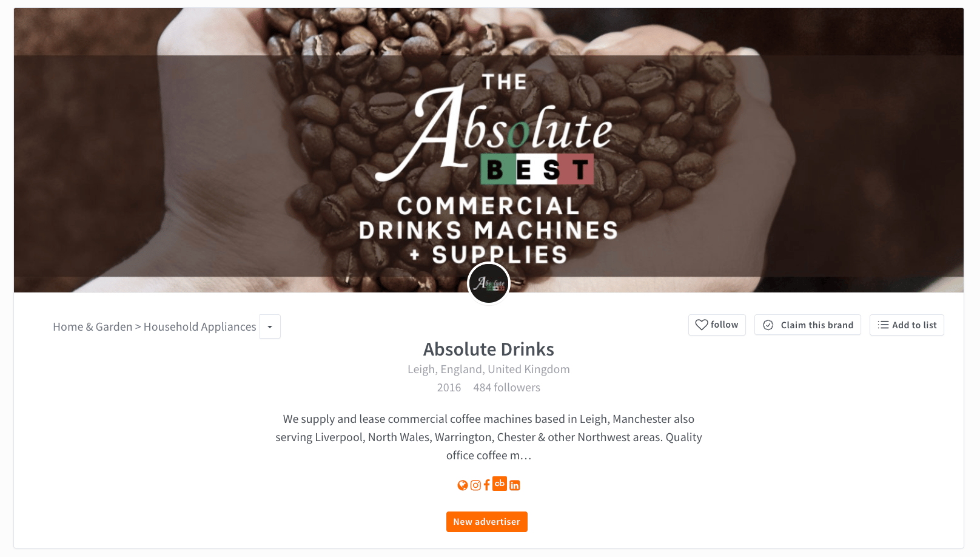The image size is (980, 557).
Task: Click the checkmark icon on Claim this brand
Action: 768,325
